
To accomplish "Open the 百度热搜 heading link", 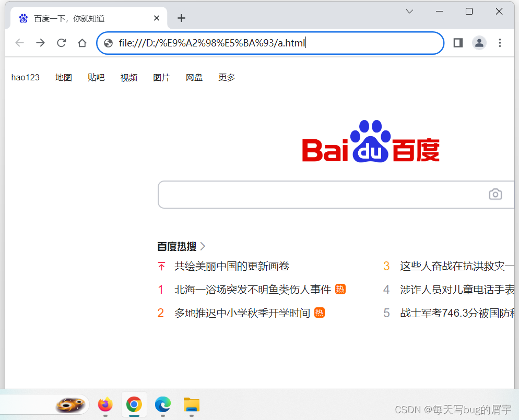I will pyautogui.click(x=177, y=246).
